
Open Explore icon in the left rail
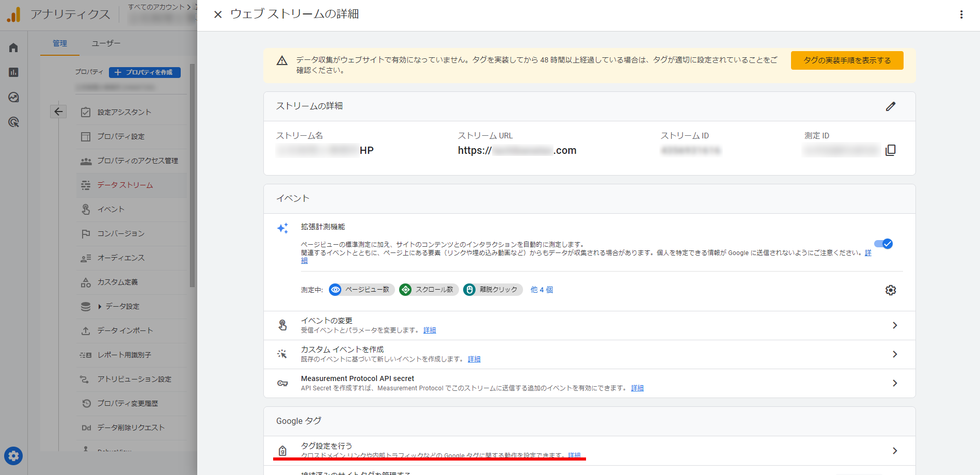[13, 97]
